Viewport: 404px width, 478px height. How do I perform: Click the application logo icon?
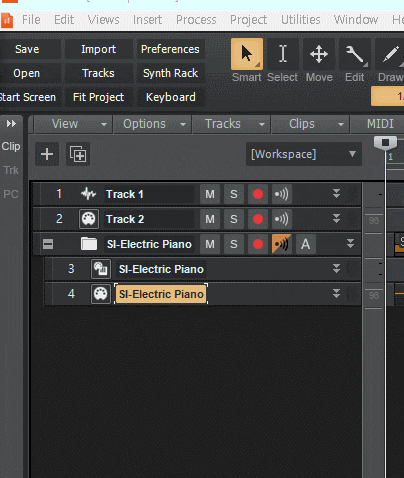point(7,20)
